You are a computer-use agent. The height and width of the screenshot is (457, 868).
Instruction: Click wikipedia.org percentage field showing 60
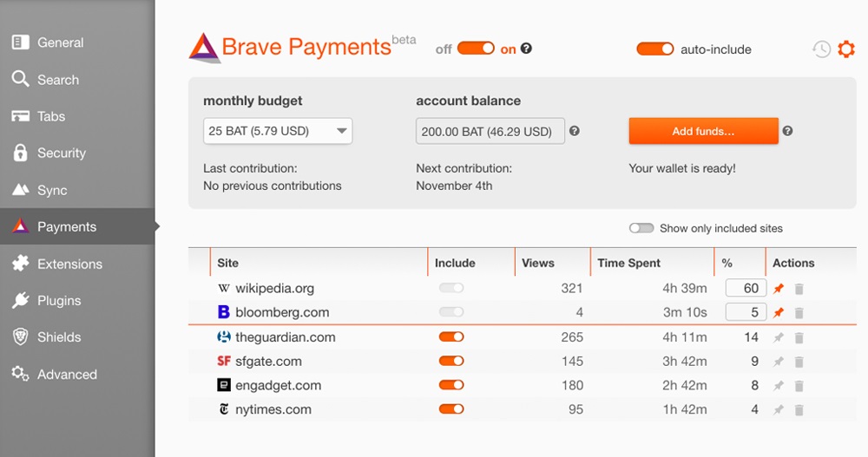pyautogui.click(x=746, y=288)
